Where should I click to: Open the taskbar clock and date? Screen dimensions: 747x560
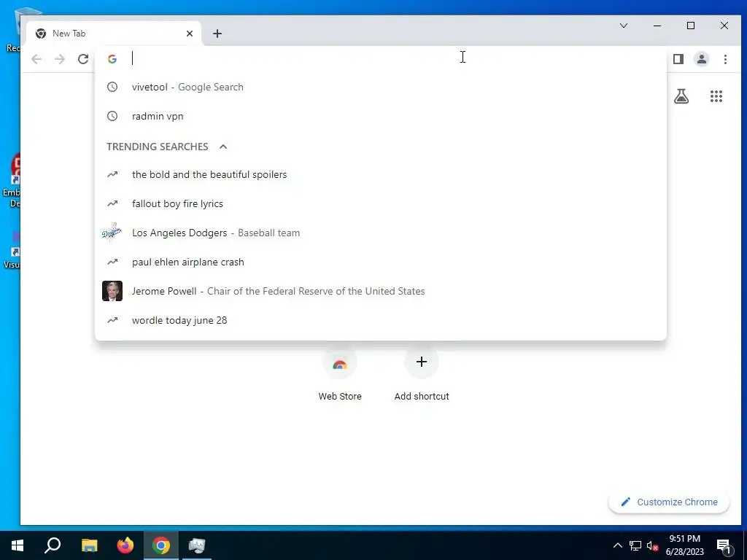[x=684, y=545]
